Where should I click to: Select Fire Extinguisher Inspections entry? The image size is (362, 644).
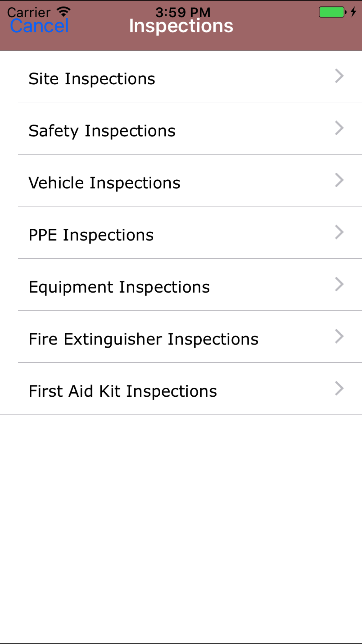click(x=143, y=339)
